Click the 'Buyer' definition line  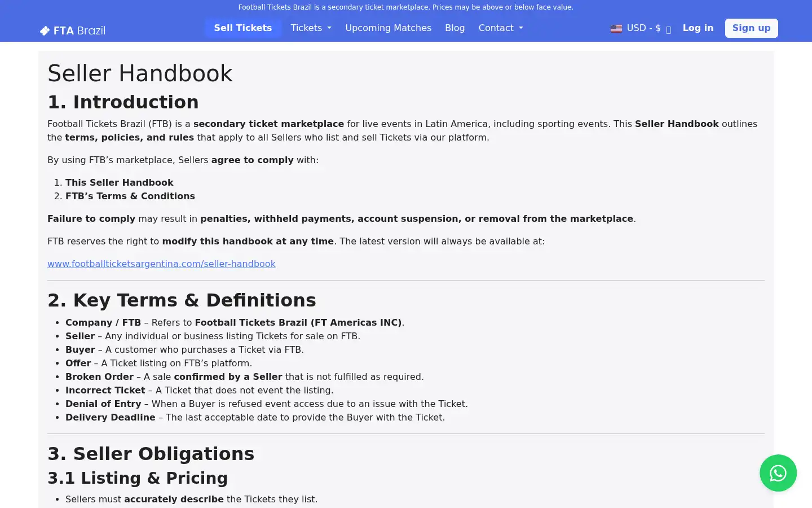(x=184, y=349)
